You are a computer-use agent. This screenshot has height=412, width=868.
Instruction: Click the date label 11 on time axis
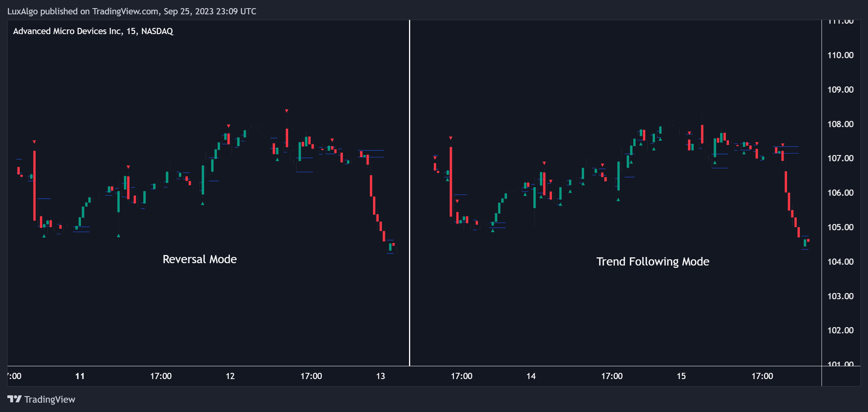click(80, 376)
